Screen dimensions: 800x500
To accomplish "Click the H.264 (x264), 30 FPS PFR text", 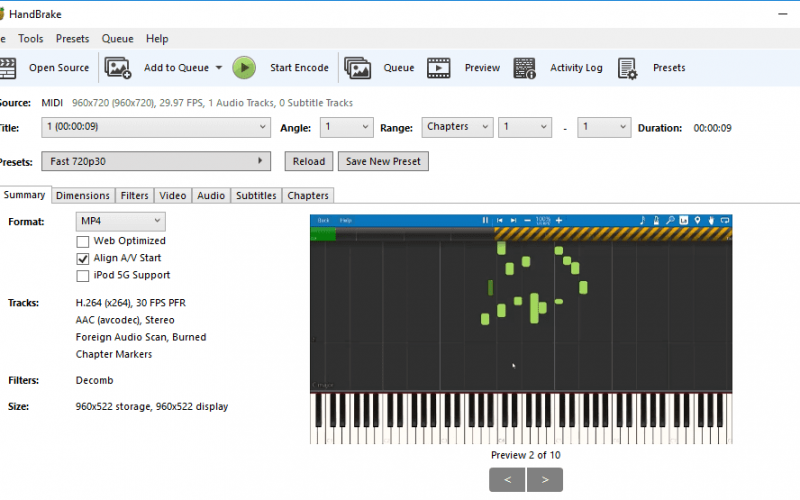I will tap(131, 303).
